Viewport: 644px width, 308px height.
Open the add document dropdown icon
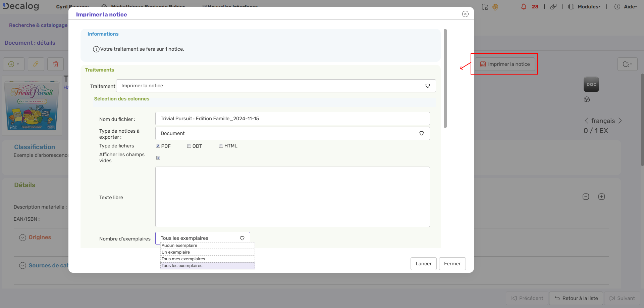(13, 64)
